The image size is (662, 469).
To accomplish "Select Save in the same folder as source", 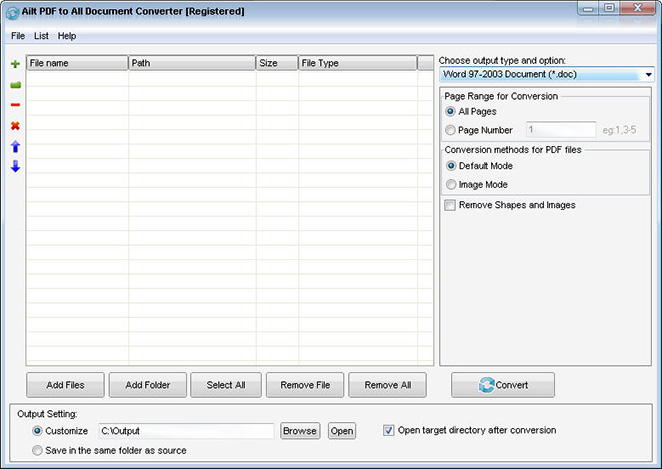I will pos(37,450).
